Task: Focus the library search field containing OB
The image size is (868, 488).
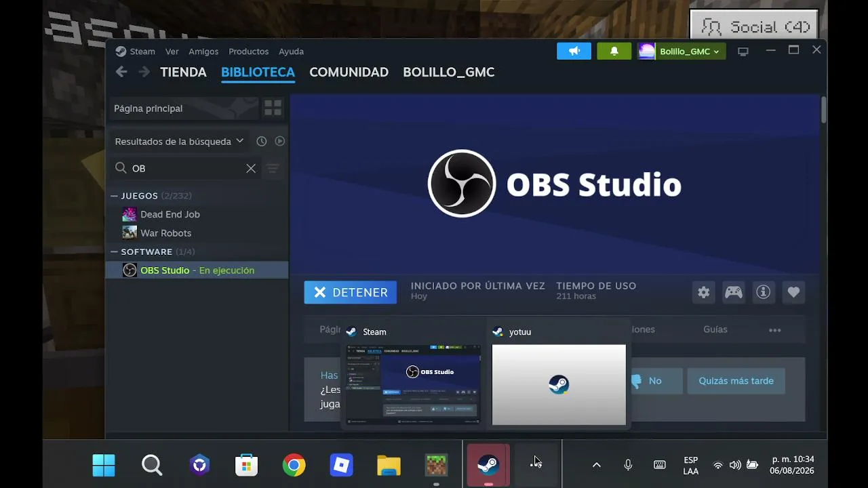Action: pyautogui.click(x=186, y=168)
